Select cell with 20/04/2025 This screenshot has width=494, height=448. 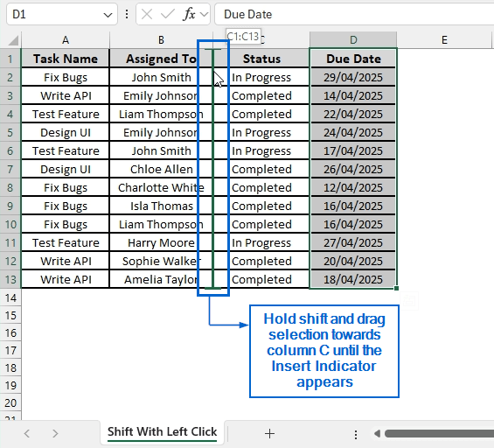[x=353, y=261]
